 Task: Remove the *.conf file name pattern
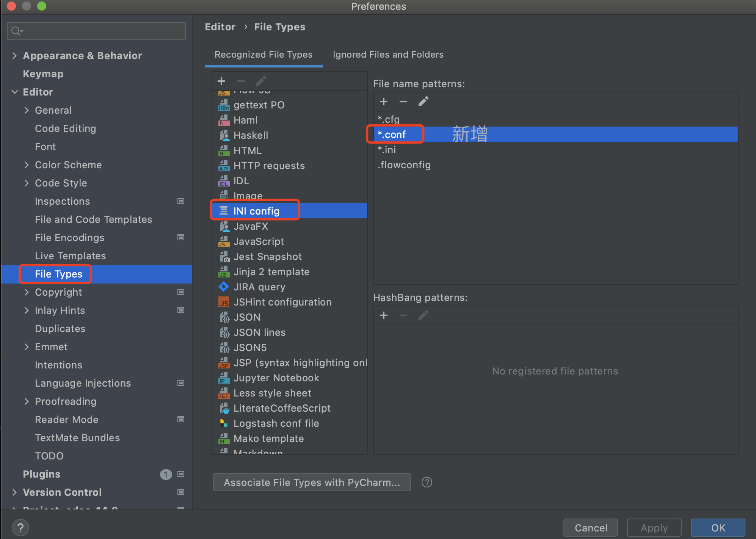point(403,101)
